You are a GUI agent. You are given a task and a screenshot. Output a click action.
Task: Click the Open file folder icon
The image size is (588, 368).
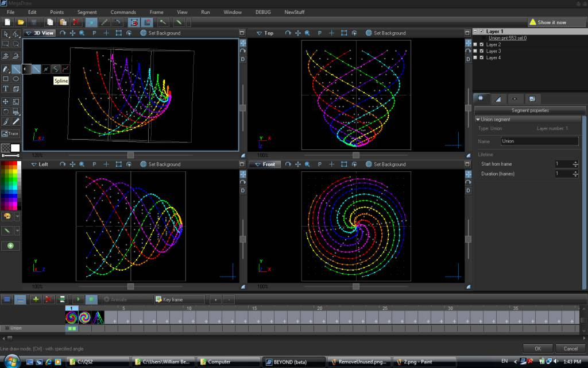click(21, 22)
